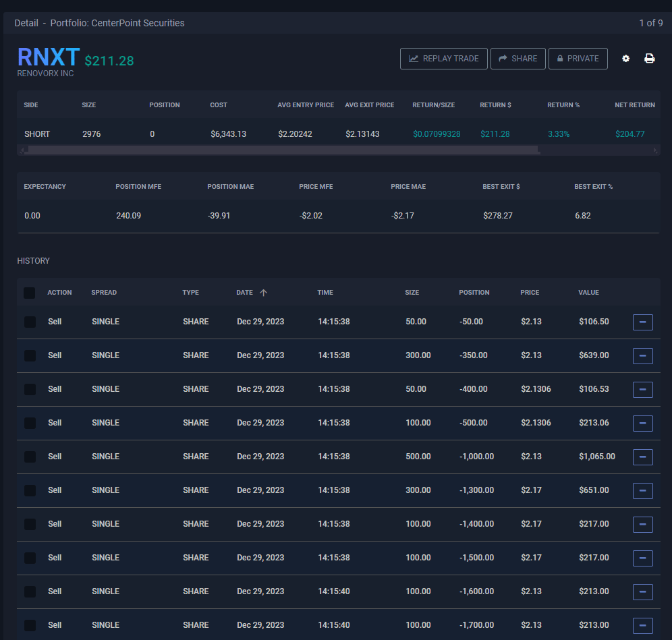This screenshot has width=672, height=640.
Task: Click the Share button
Action: click(517, 59)
